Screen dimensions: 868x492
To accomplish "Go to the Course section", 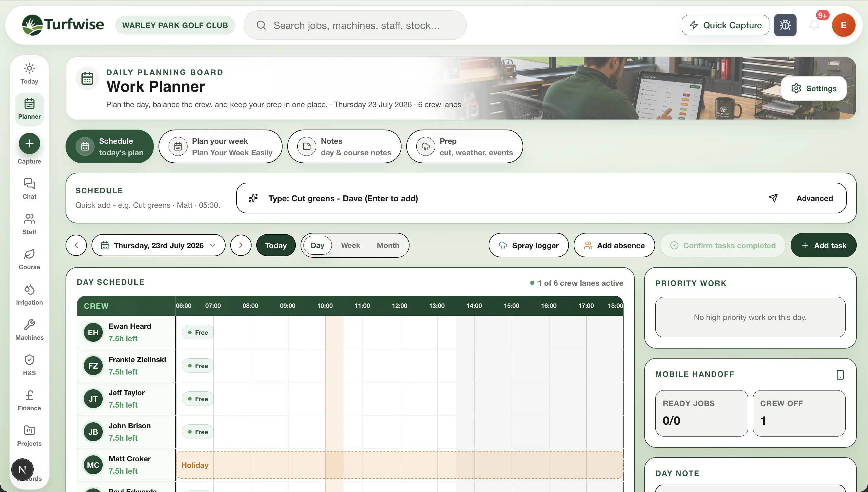I will click(x=30, y=259).
